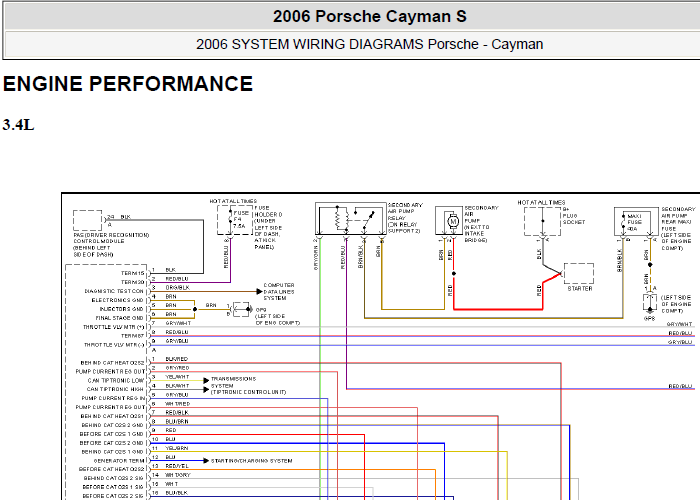Viewport: 700px width, 500px height.
Task: Click the 'STARTER' label
Action: [x=580, y=289]
